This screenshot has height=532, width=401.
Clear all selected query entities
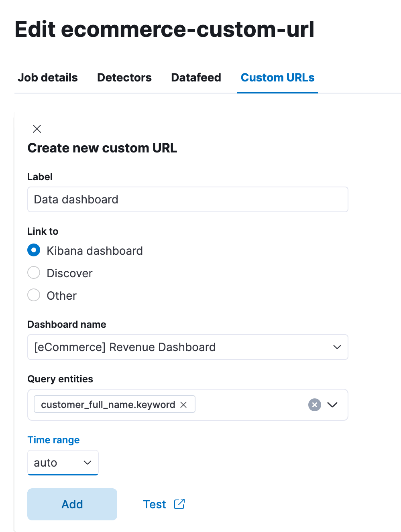tap(314, 405)
